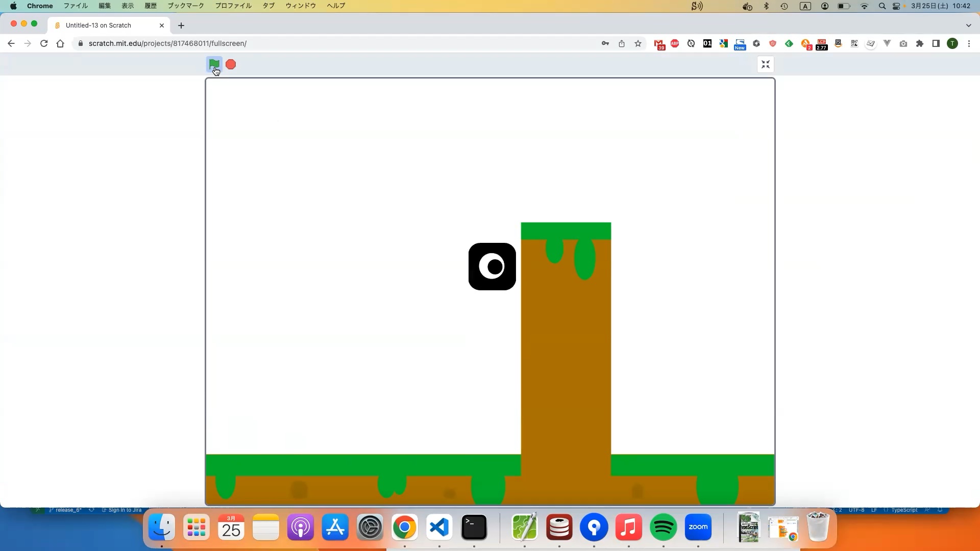Open Terminal from the Dock

click(474, 528)
